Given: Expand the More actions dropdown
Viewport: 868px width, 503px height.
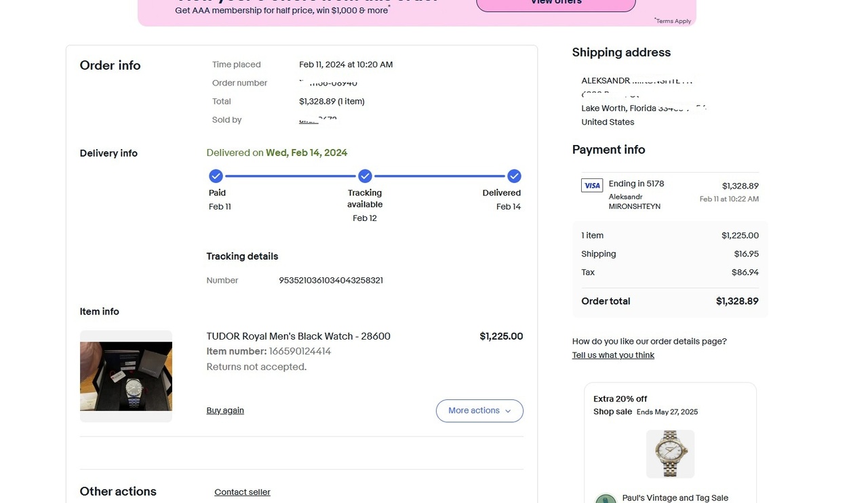Looking at the screenshot, I should pos(479,411).
